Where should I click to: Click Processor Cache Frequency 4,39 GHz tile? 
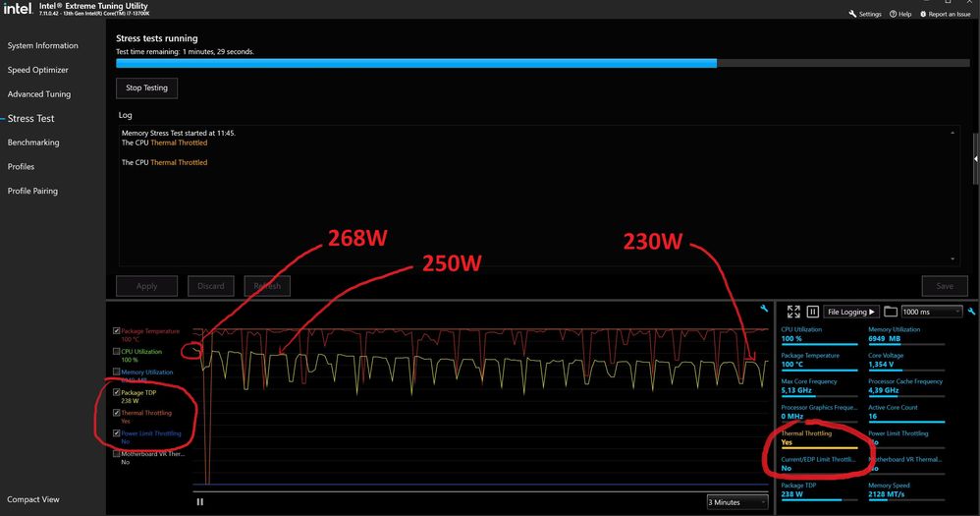coord(906,387)
